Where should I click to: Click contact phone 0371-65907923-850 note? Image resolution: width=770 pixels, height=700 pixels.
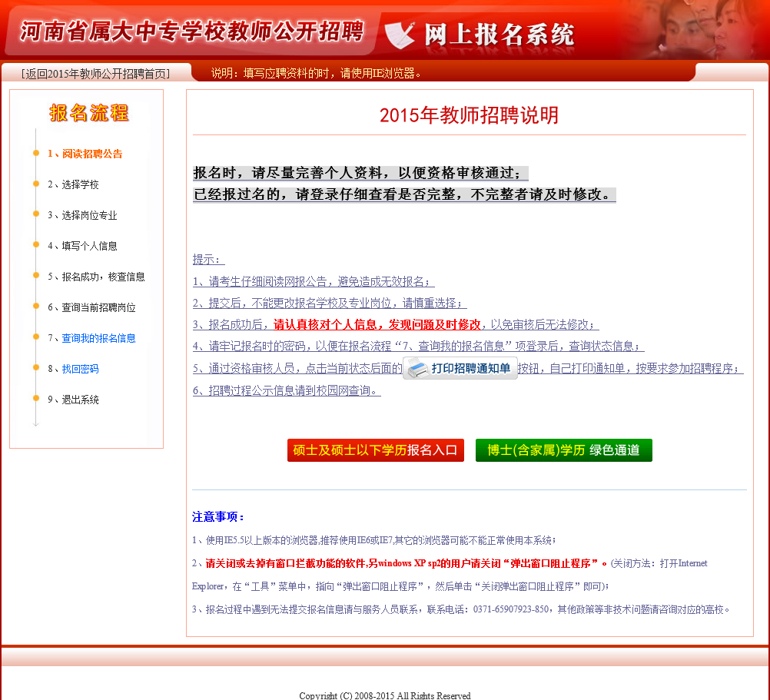[x=460, y=609]
